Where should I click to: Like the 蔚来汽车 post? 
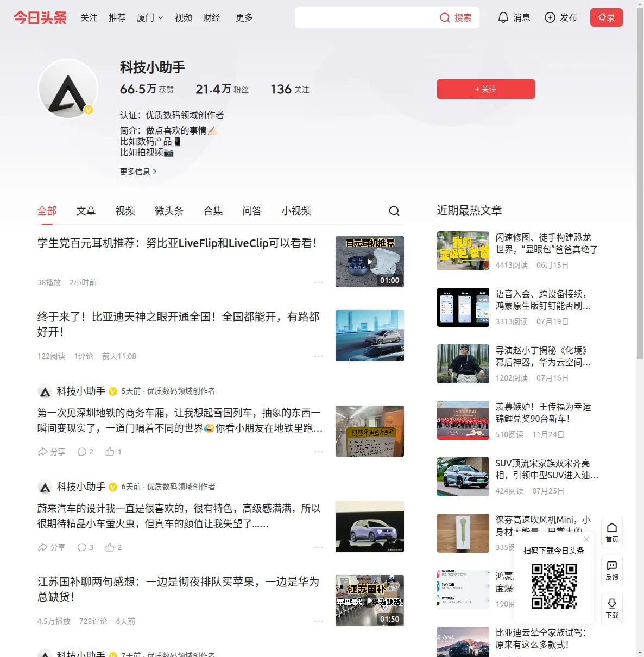click(x=113, y=547)
